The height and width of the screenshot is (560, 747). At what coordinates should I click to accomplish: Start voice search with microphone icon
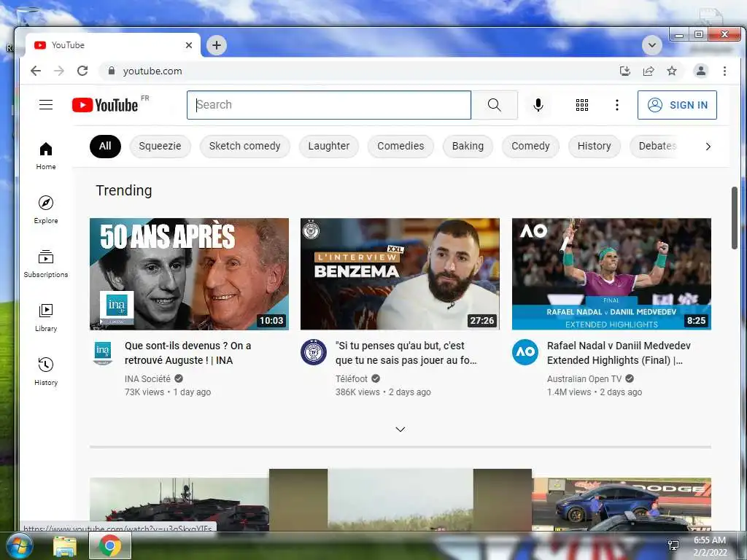(538, 105)
